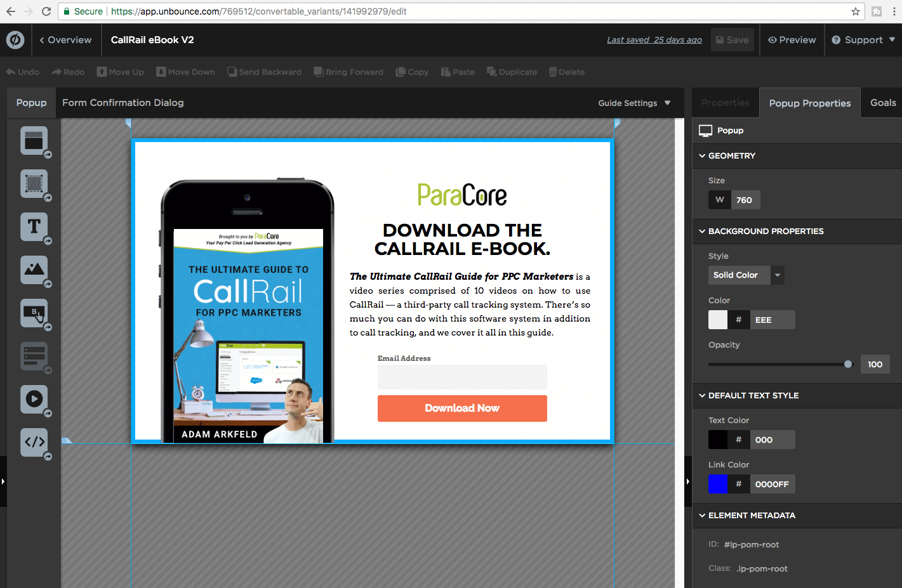Click the Last saved 25 days ago link
The height and width of the screenshot is (588, 902).
pos(654,40)
